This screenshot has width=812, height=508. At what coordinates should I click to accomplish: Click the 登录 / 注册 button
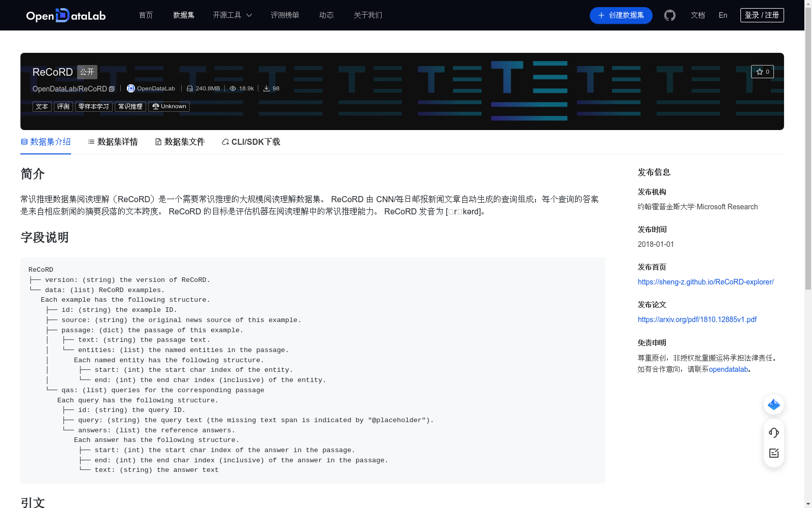(x=762, y=15)
